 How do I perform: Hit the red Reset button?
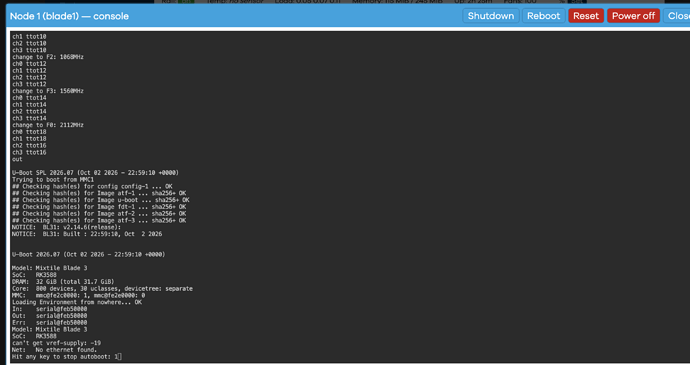[x=586, y=16]
